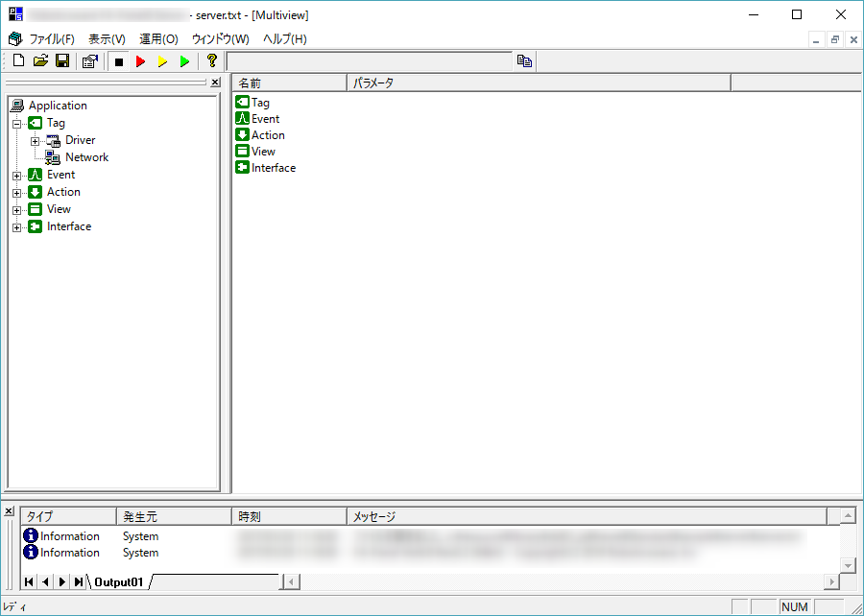This screenshot has height=616, width=864.
Task: Click the Help question mark icon
Action: click(212, 61)
